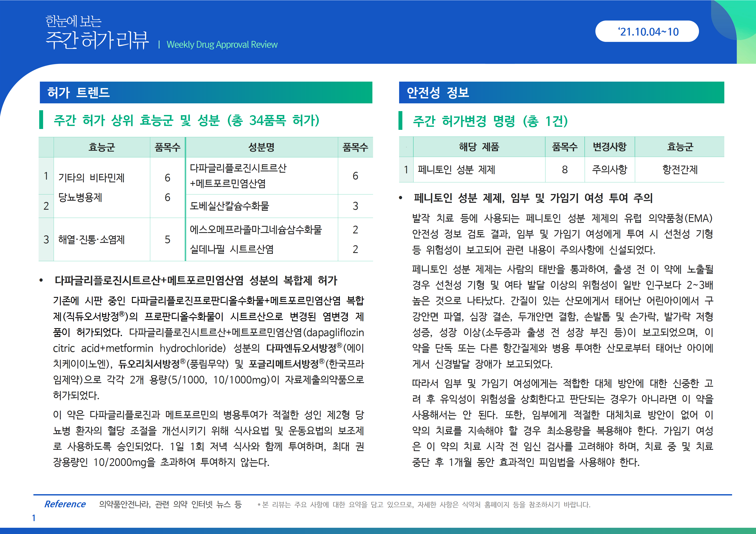
Task: Click the 도베실산칼슘수화물 ingredient cell
Action: pyautogui.click(x=229, y=206)
